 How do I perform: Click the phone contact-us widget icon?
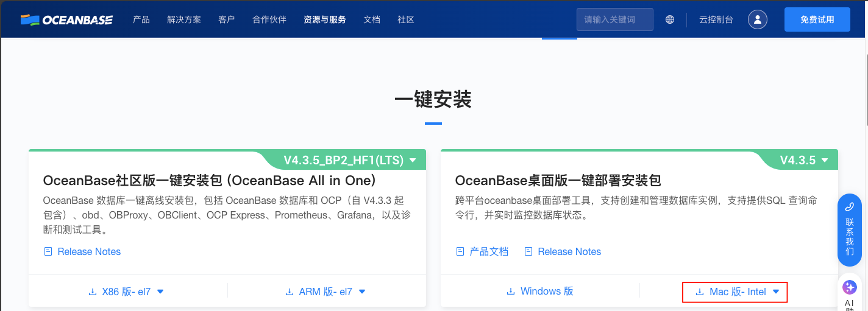pos(850,206)
